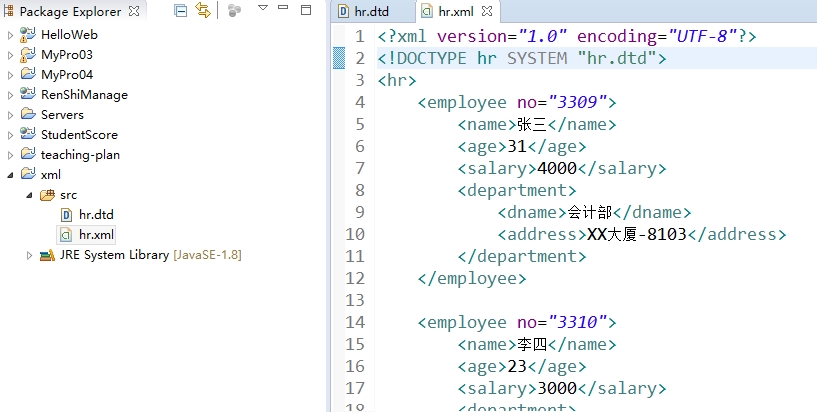Click the Package Explorer view icon
The height and width of the screenshot is (412, 817).
pos(8,11)
